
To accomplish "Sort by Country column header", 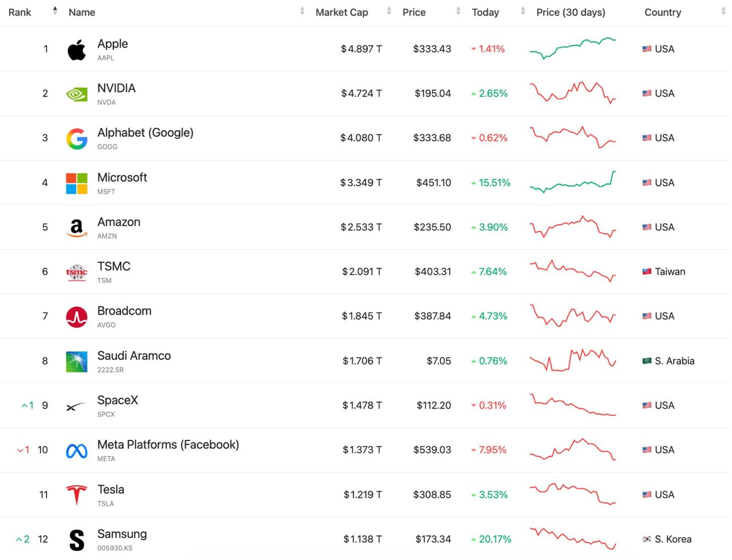I will pos(663,12).
